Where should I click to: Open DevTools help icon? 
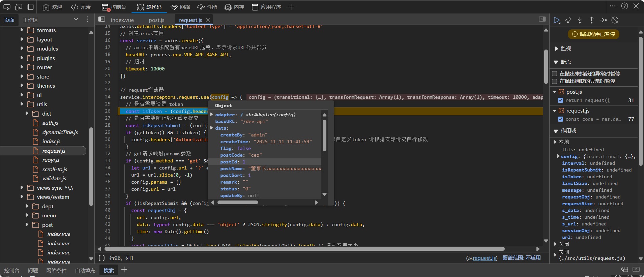pos(624,6)
